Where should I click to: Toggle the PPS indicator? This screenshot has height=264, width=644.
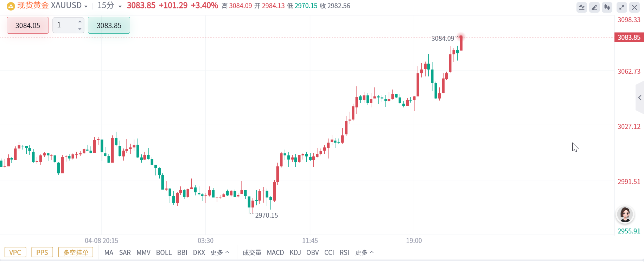click(42, 252)
